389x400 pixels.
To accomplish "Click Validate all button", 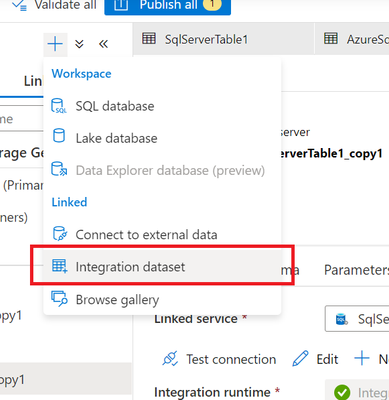I will click(54, 5).
